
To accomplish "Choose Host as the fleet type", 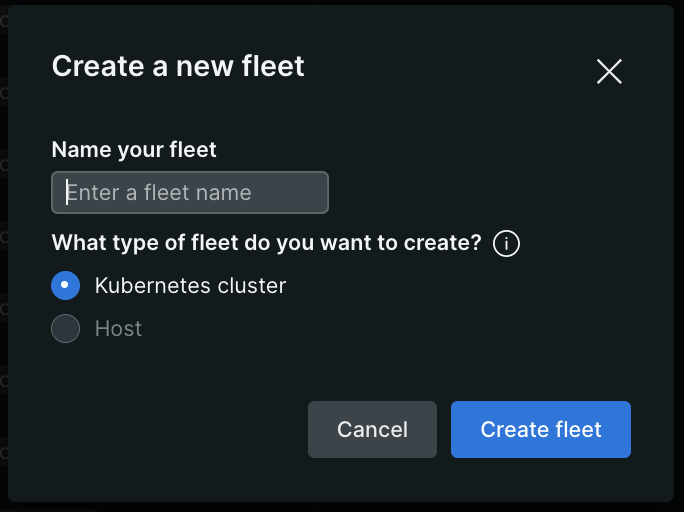I will pos(65,329).
